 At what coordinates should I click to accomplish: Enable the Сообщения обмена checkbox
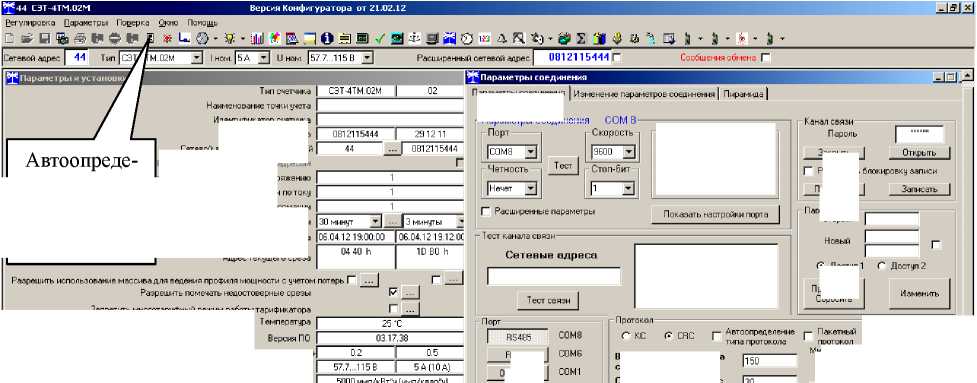(x=766, y=57)
